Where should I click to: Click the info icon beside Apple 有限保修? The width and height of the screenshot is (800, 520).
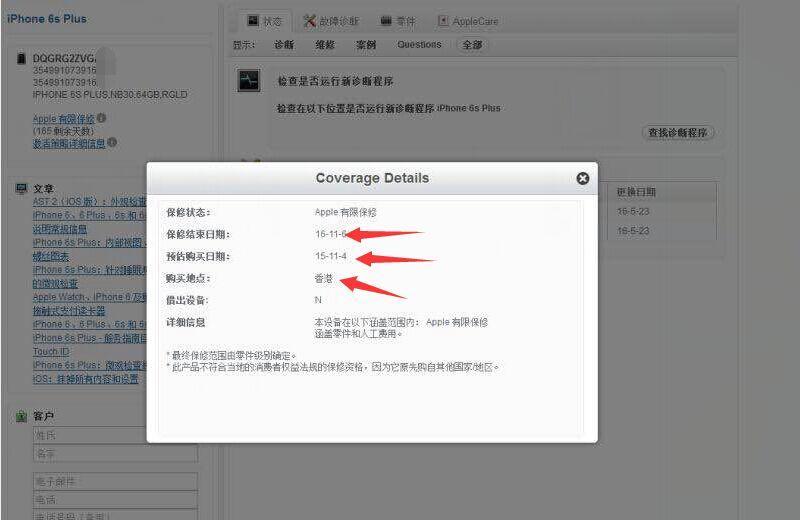(x=101, y=118)
